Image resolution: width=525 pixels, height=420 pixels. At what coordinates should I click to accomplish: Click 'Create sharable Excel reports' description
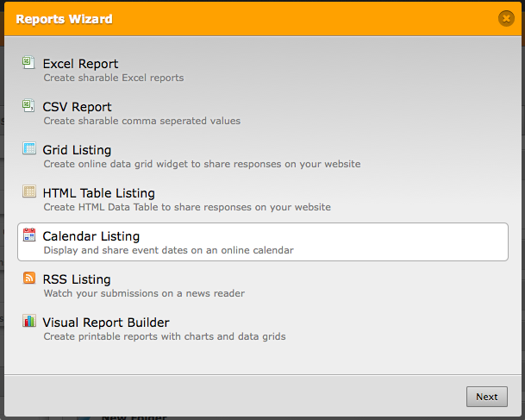pos(113,78)
